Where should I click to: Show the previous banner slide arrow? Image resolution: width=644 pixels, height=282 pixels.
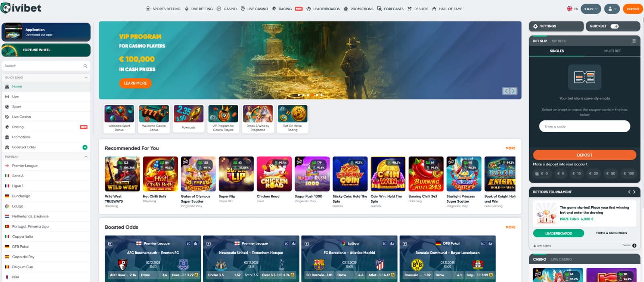pos(506,91)
